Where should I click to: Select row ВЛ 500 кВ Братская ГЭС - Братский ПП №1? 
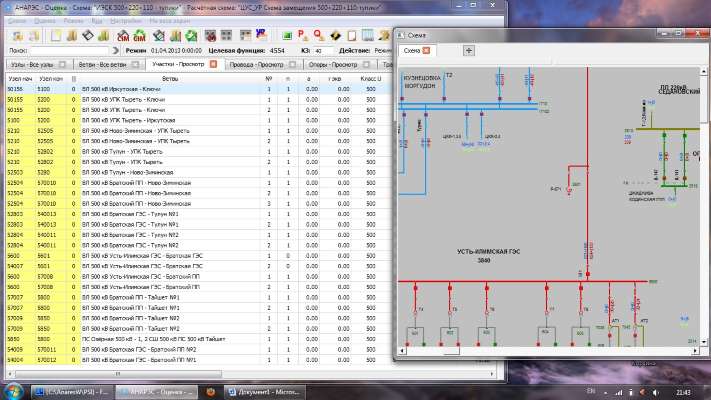[199, 360]
